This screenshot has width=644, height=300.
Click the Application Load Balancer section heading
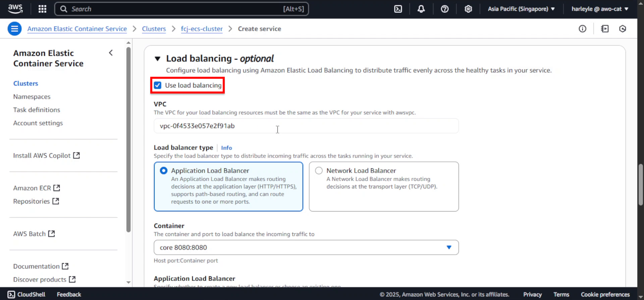[x=195, y=279]
